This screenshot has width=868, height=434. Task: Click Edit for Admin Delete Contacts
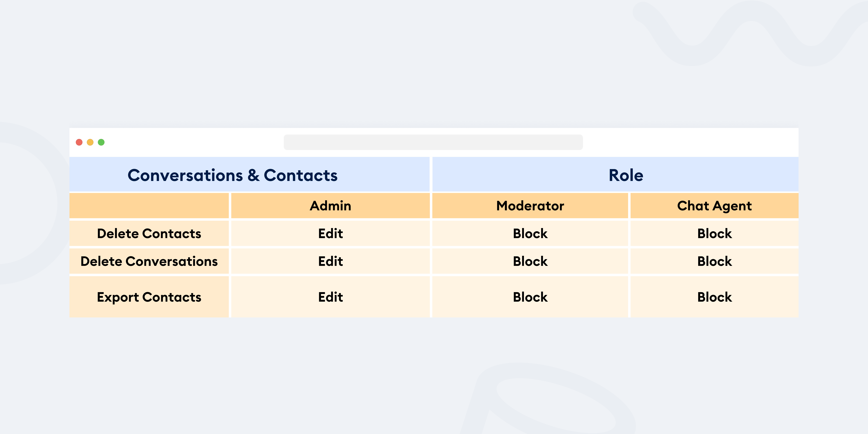(331, 233)
